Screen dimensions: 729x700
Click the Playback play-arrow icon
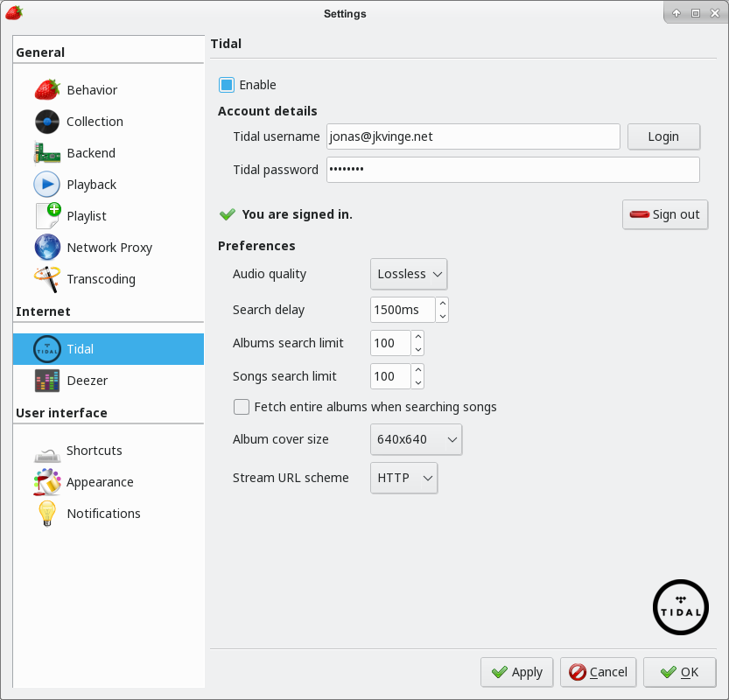click(x=47, y=185)
